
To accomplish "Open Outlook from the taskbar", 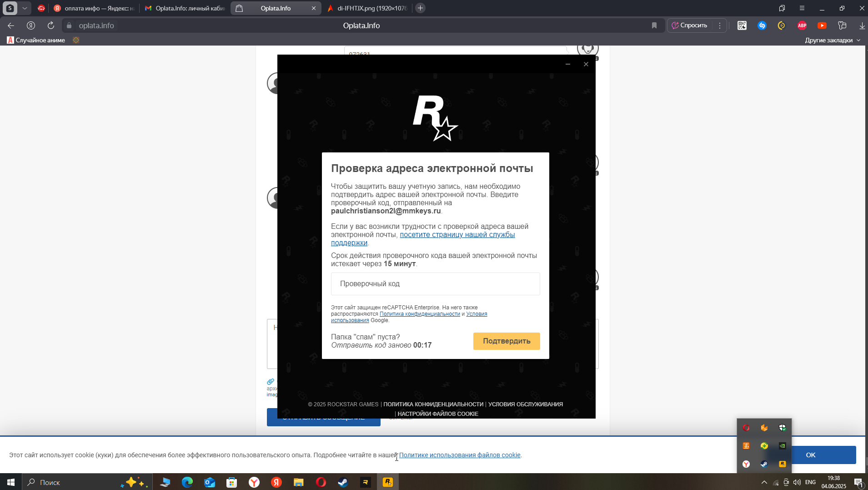I will (210, 482).
